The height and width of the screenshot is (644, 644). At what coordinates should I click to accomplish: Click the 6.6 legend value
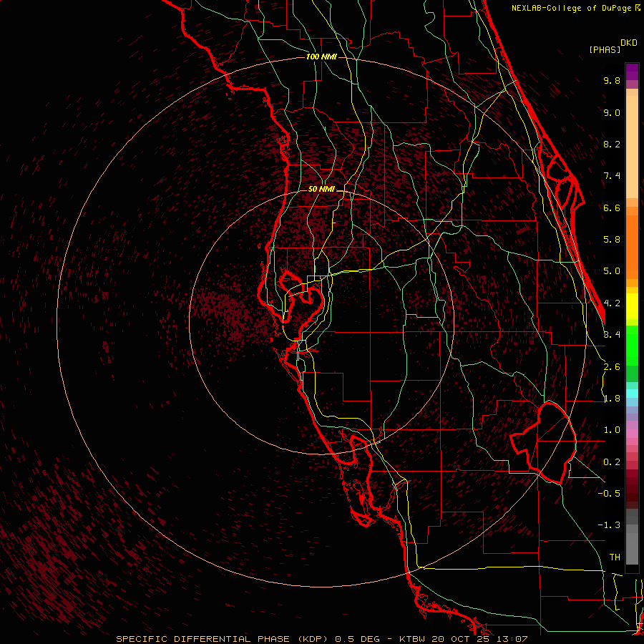[612, 208]
